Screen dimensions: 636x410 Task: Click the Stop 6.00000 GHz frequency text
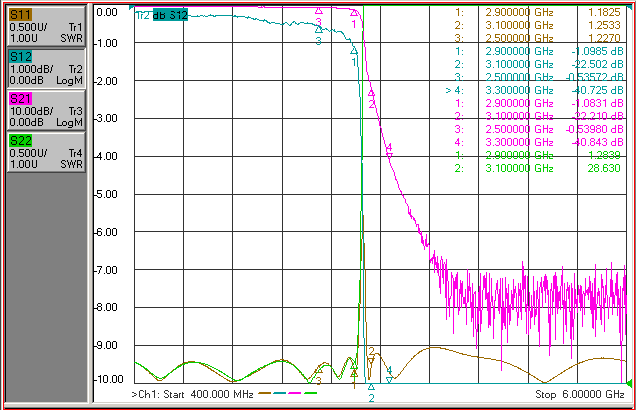tap(580, 394)
